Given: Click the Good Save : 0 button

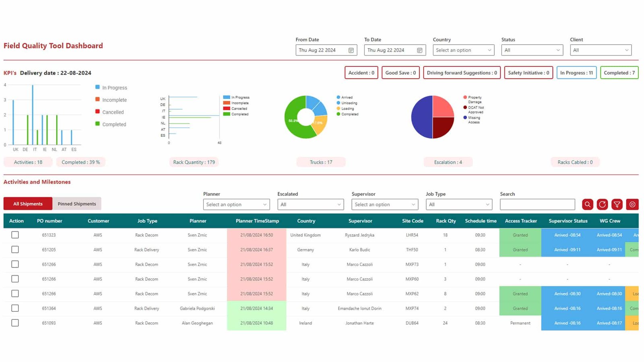Looking at the screenshot, I should (x=400, y=73).
